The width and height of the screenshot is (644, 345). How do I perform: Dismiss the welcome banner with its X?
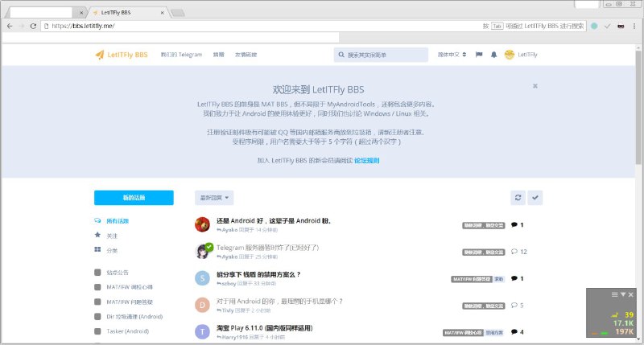click(535, 86)
